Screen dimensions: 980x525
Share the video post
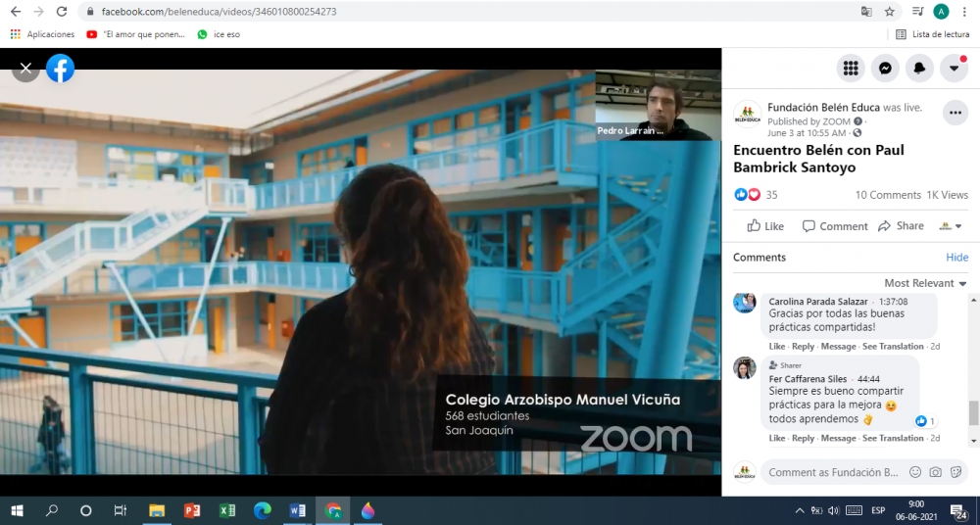(x=901, y=226)
